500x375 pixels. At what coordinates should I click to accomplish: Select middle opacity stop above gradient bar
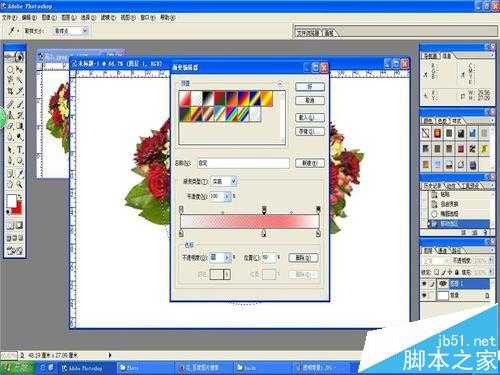[x=264, y=210]
